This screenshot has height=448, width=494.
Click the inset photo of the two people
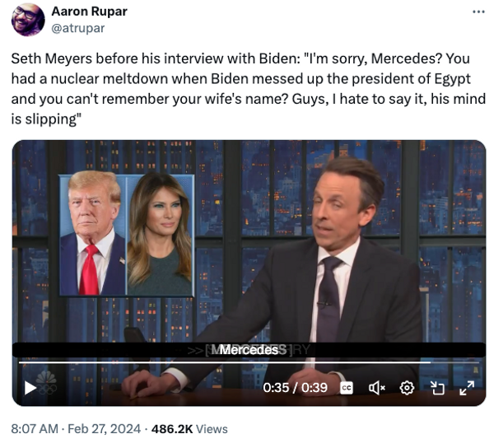(127, 236)
